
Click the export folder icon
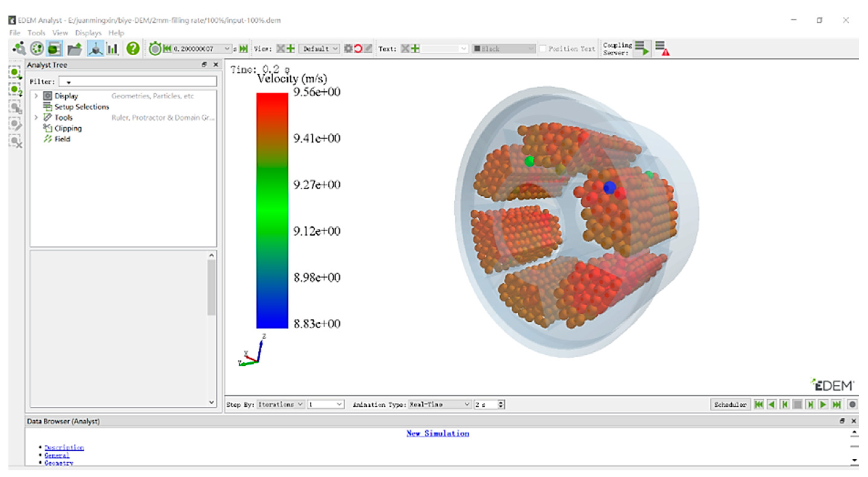click(75, 49)
